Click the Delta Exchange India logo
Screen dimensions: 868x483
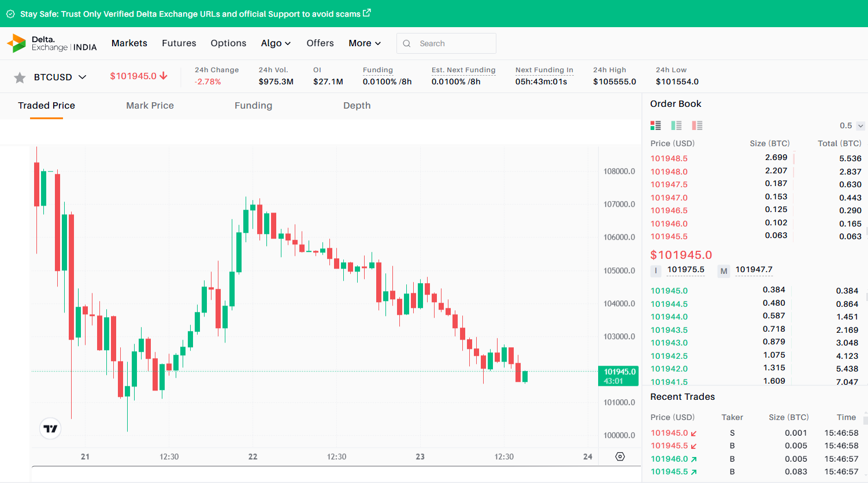click(x=51, y=43)
